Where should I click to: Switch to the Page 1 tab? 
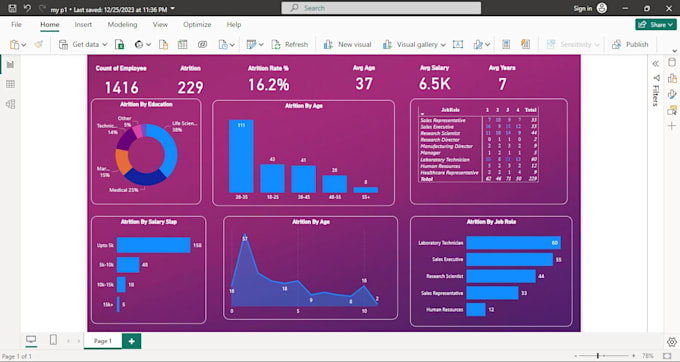click(x=103, y=341)
